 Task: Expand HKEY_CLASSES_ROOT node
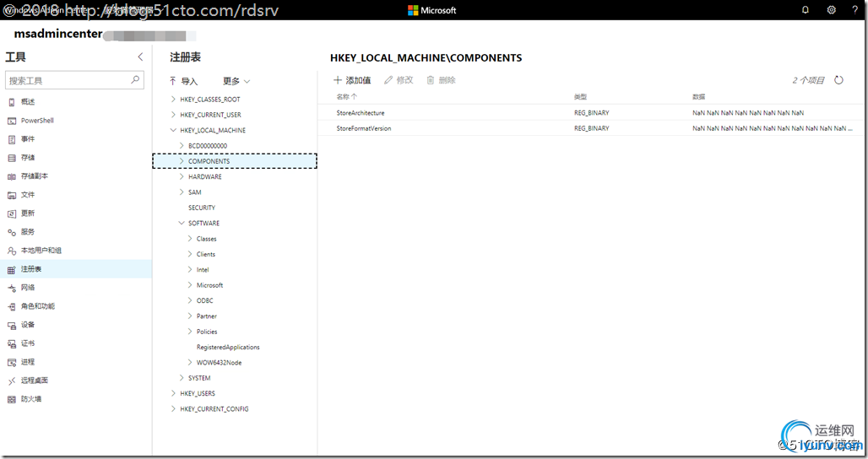(173, 99)
